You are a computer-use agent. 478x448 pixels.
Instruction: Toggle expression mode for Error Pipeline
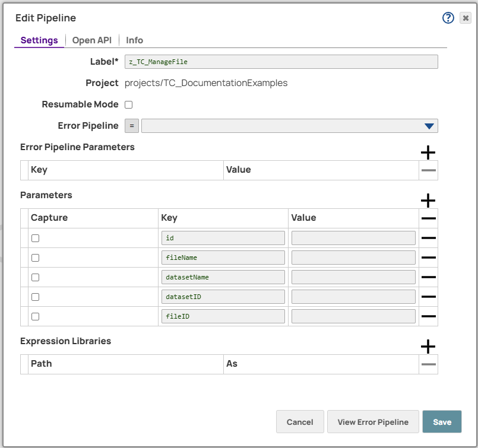pos(132,126)
